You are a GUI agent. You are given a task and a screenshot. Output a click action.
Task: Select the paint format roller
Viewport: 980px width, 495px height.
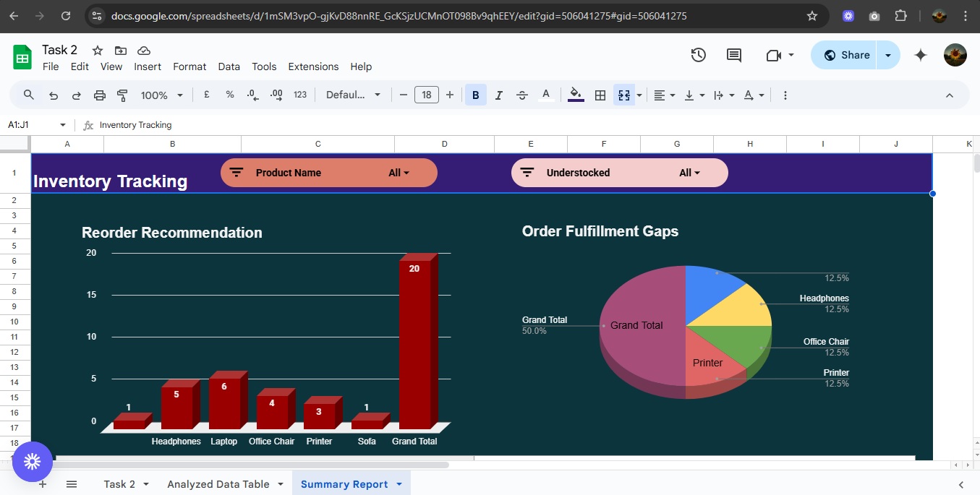[122, 95]
